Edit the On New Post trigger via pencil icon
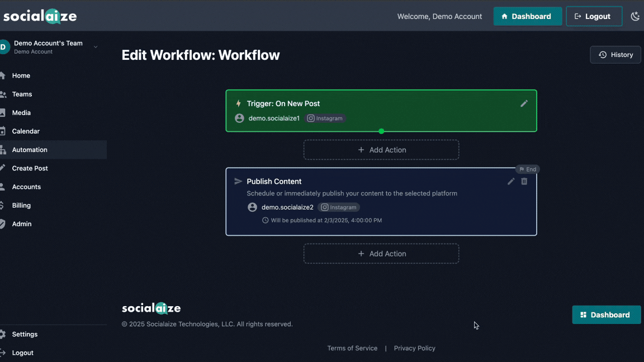The height and width of the screenshot is (362, 644). click(x=524, y=103)
